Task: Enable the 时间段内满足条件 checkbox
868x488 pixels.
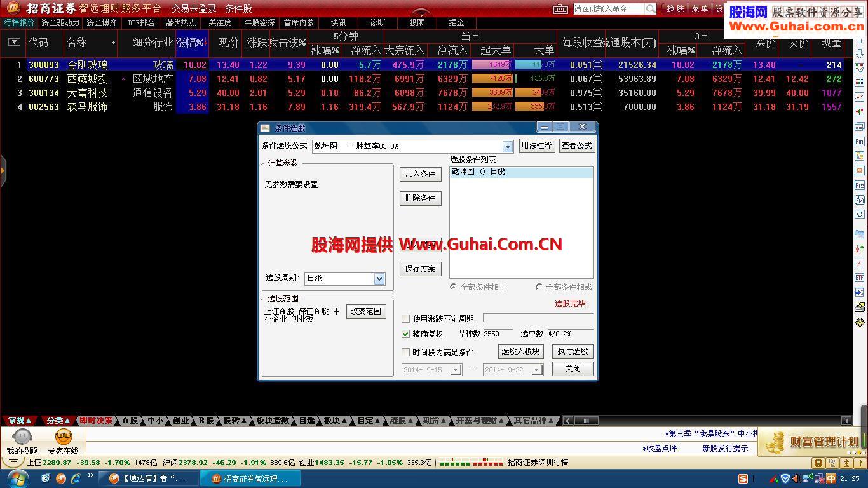Action: pyautogui.click(x=406, y=353)
